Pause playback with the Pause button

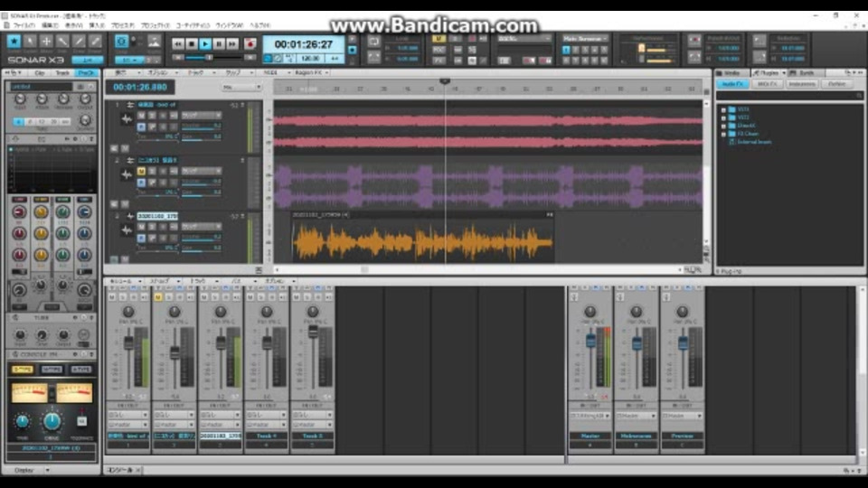219,43
